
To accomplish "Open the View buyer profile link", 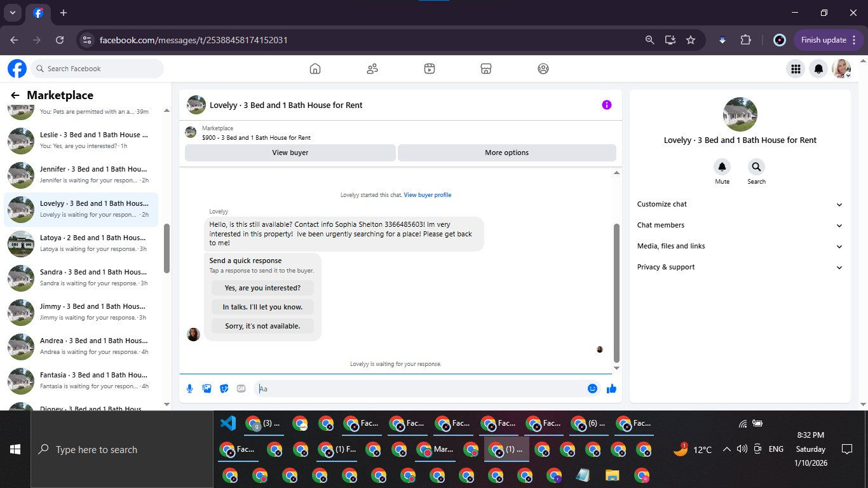I will pyautogui.click(x=428, y=195).
